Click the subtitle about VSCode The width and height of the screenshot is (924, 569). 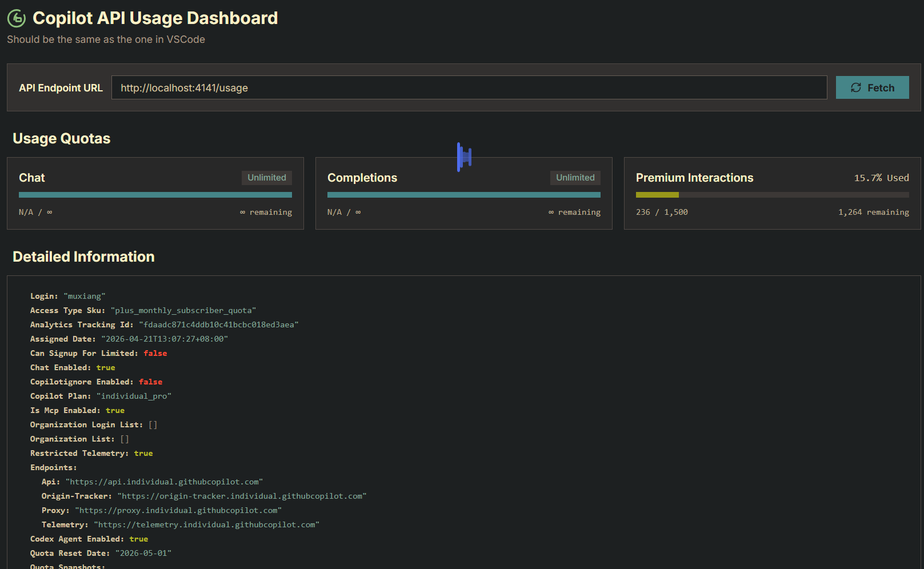[x=106, y=39]
